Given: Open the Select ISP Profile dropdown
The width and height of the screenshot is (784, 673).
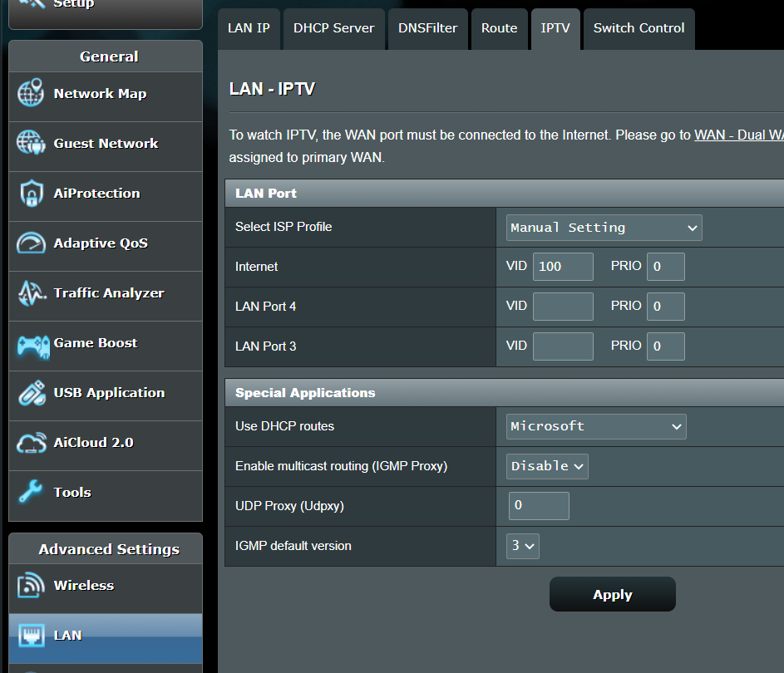Looking at the screenshot, I should (604, 228).
